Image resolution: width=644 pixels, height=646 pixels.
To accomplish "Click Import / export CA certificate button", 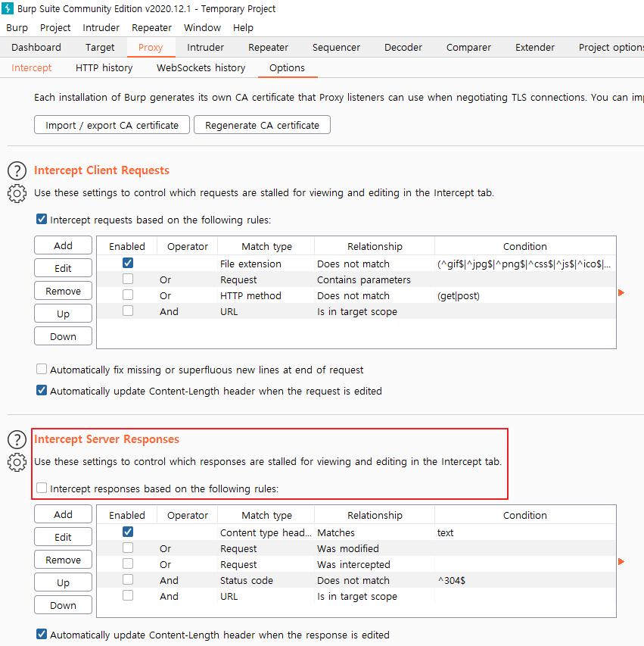I will [112, 125].
